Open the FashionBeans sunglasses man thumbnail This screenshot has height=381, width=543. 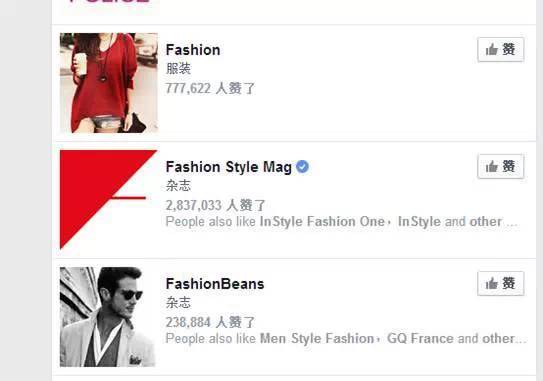tap(109, 317)
